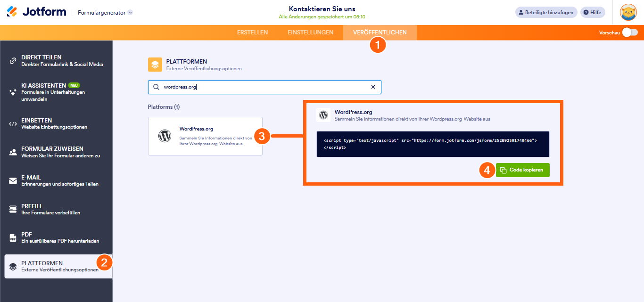
Task: Click WordPress logo in the platform card
Action: point(165,136)
